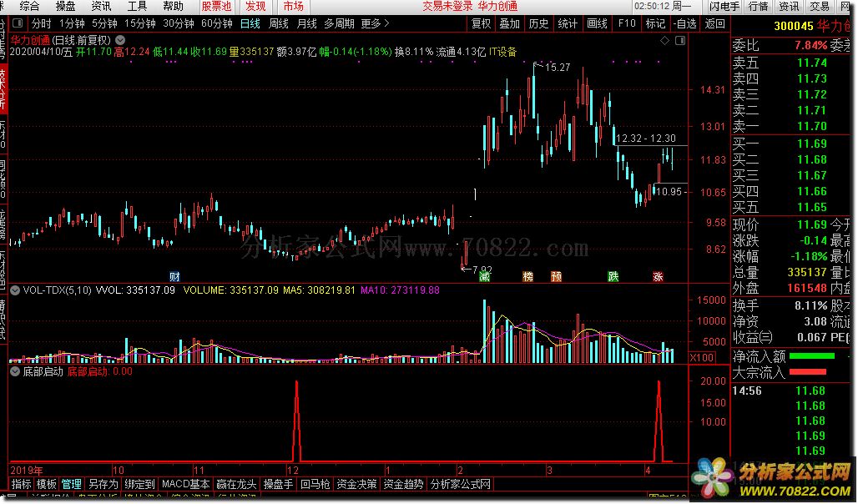Open the 综合 menu
858x504 pixels.
pyautogui.click(x=29, y=7)
